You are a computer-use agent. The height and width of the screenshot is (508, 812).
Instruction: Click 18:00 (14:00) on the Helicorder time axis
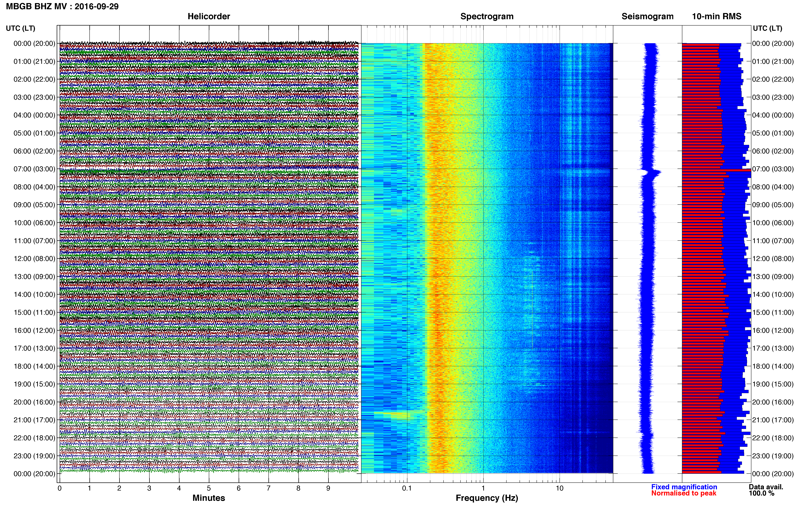[x=34, y=366]
